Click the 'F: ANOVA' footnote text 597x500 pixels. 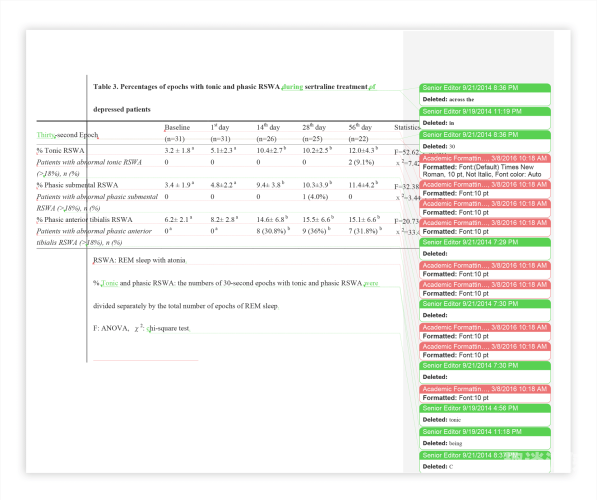point(111,328)
